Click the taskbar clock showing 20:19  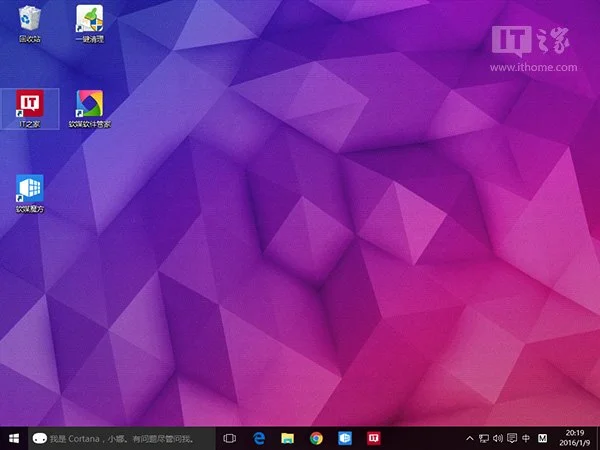point(575,438)
